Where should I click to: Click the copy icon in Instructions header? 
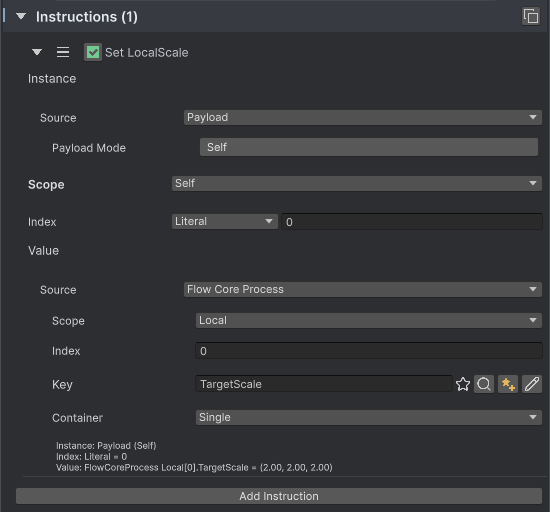(x=531, y=16)
